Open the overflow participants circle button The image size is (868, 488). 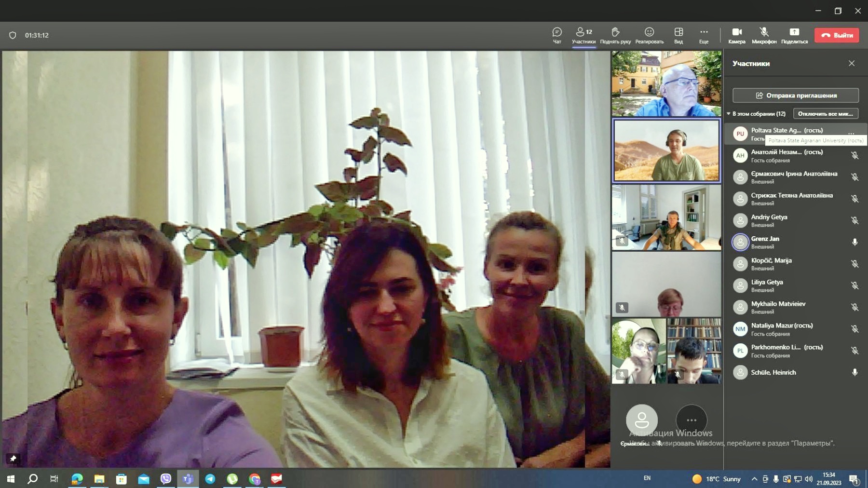coord(691,420)
